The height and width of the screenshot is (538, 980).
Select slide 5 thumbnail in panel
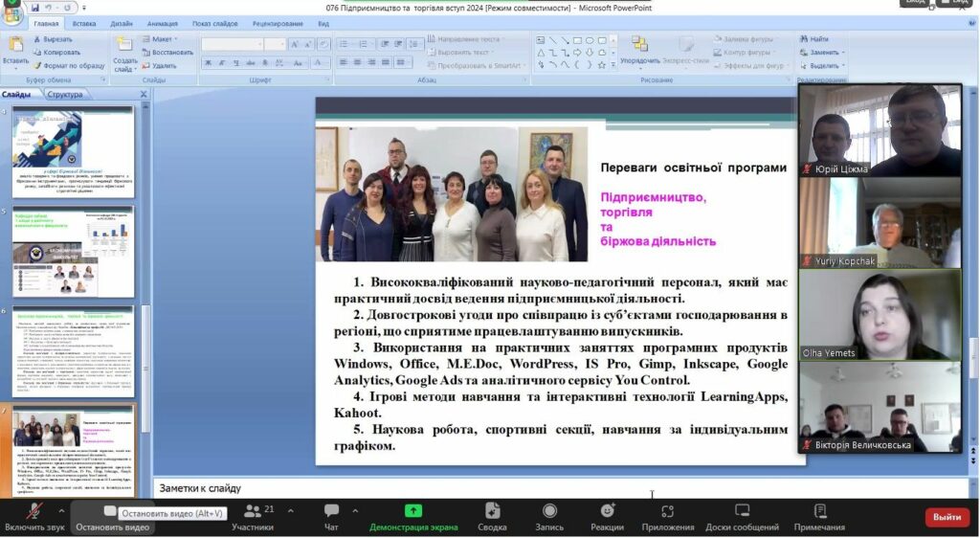73,251
